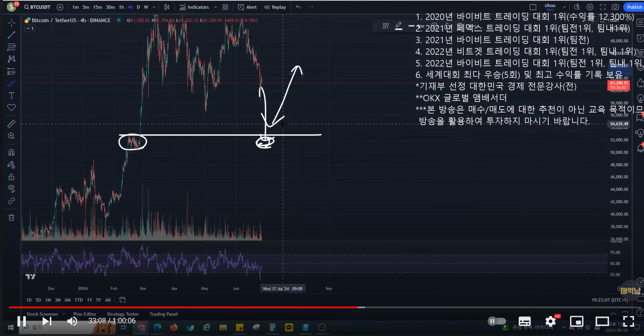The height and width of the screenshot is (336, 644).
Task: Select the 1h timeframe
Action: [122, 7]
